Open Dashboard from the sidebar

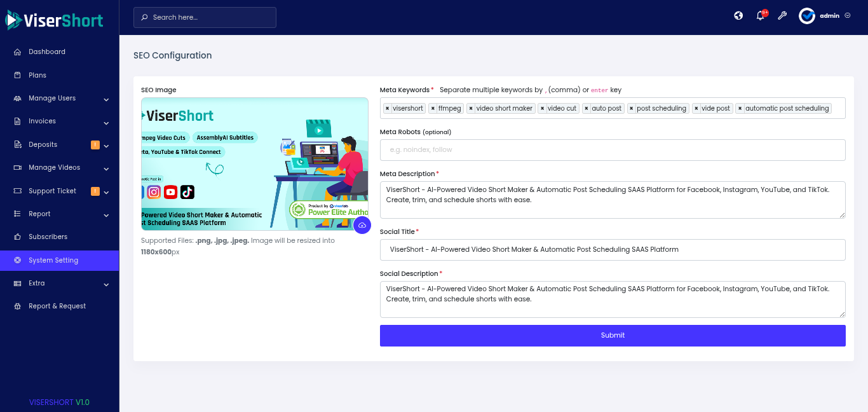click(x=46, y=52)
